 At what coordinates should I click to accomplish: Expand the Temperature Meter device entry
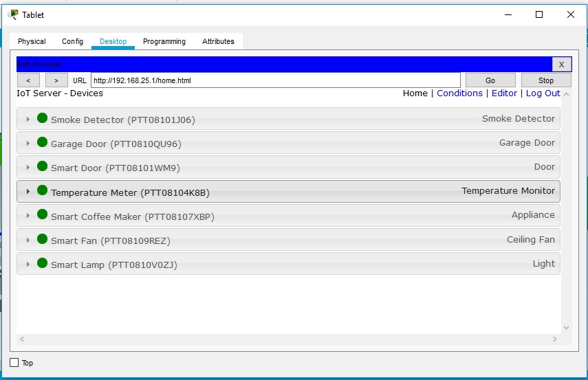point(28,192)
